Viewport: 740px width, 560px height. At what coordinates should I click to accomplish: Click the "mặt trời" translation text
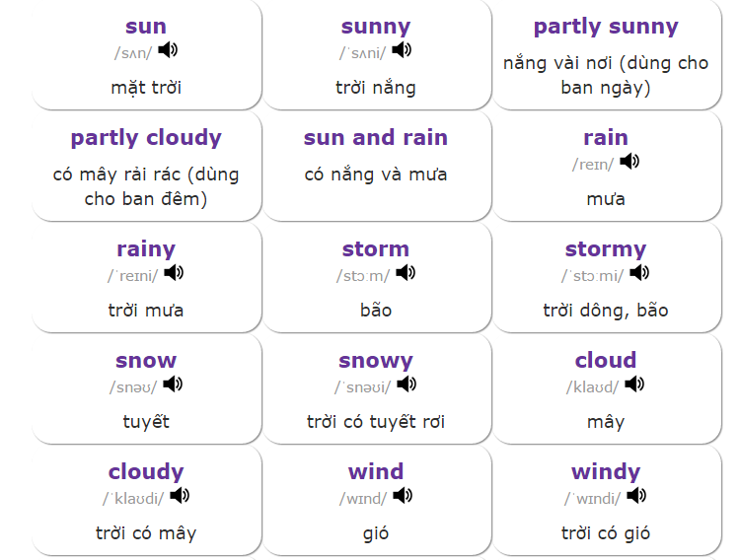[x=146, y=88]
